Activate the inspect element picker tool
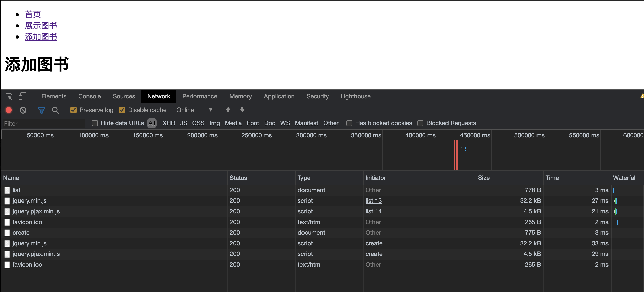This screenshot has height=292, width=644. [9, 97]
